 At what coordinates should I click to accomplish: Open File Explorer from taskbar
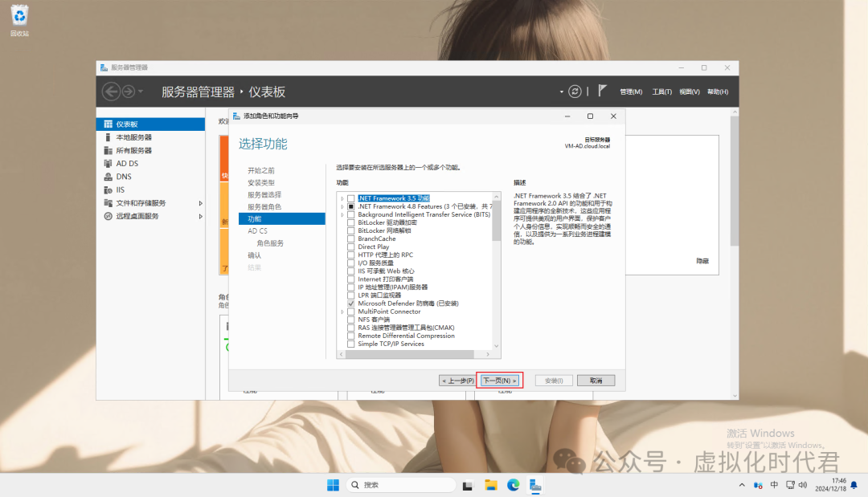point(490,485)
